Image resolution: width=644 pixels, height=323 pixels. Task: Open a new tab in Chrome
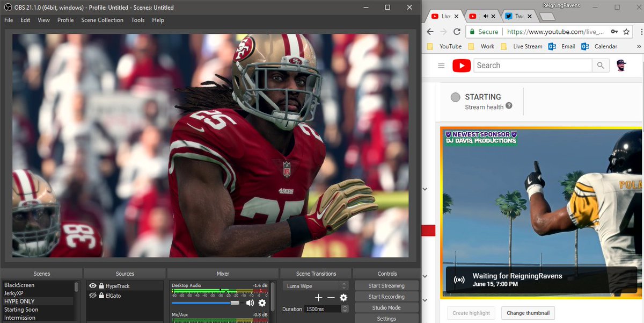(x=546, y=17)
